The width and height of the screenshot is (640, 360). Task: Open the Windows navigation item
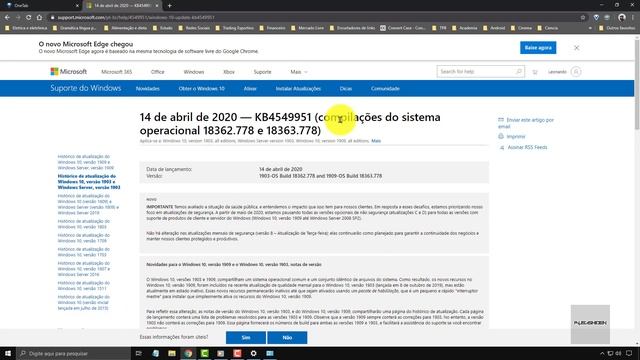pos(194,72)
